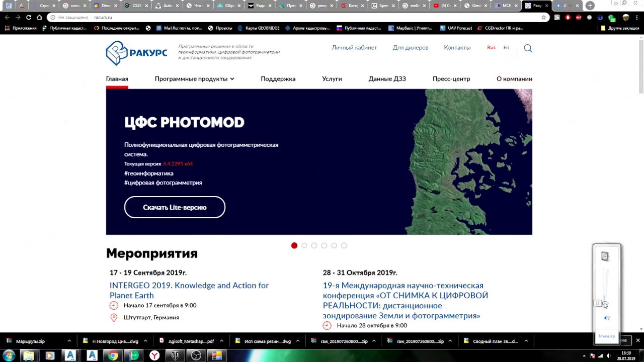Expand options for Н Новгород dwg download

pos(145,341)
